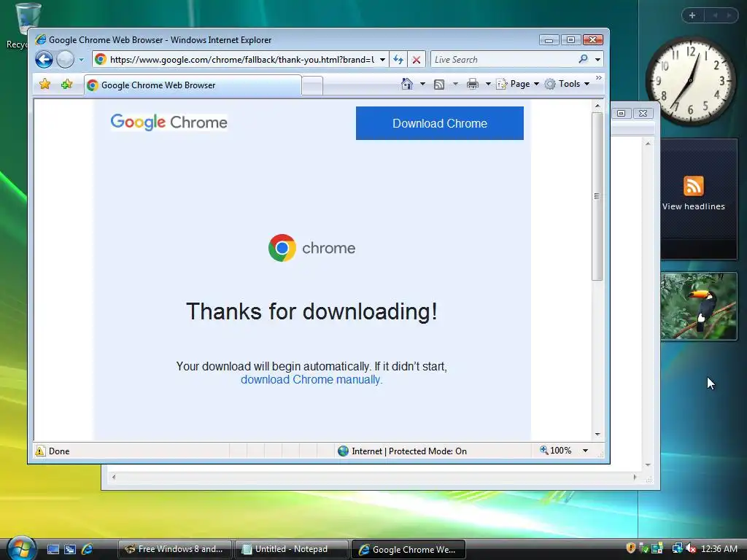Open the Tools menu
Viewport: 747px width, 560px height.
(x=567, y=84)
